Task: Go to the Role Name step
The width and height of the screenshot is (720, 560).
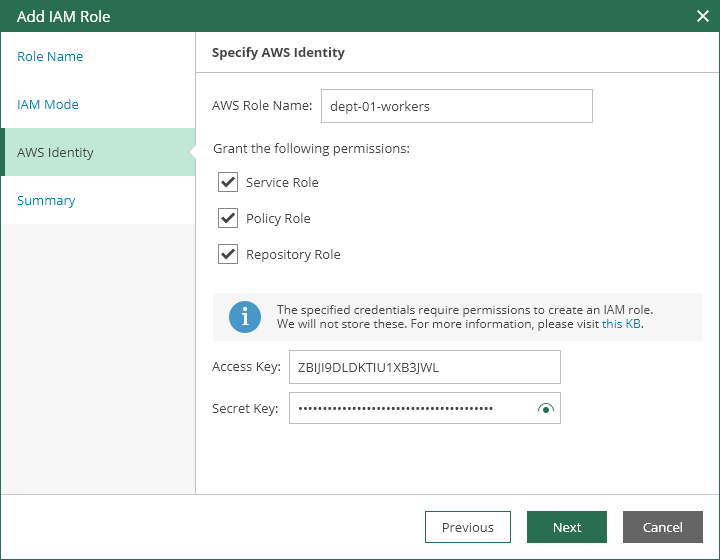Action: [50, 56]
